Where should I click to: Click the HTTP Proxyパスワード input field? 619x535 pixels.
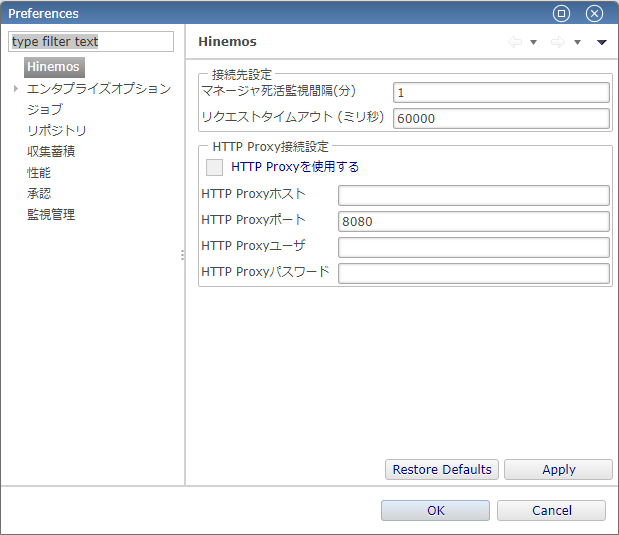point(474,274)
